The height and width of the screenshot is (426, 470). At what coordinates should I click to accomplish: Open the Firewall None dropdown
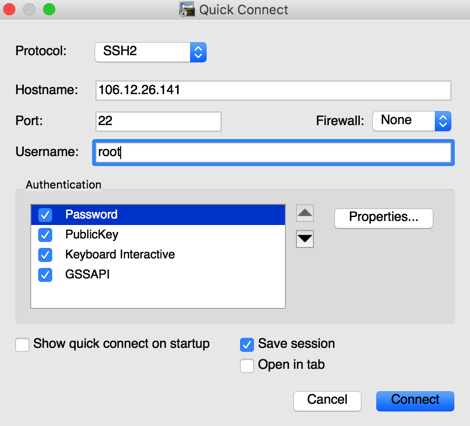pyautogui.click(x=412, y=121)
